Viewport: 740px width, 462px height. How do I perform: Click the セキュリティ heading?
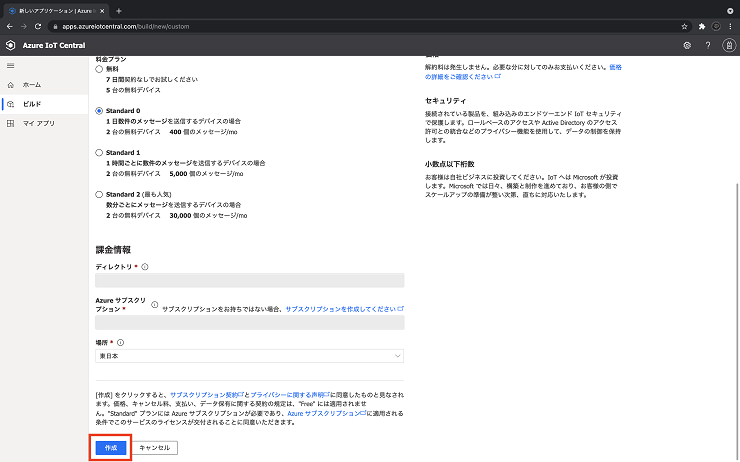pyautogui.click(x=446, y=101)
